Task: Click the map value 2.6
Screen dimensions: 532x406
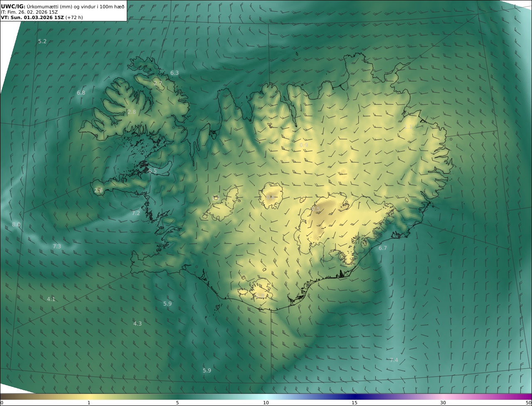Action: 98,191
